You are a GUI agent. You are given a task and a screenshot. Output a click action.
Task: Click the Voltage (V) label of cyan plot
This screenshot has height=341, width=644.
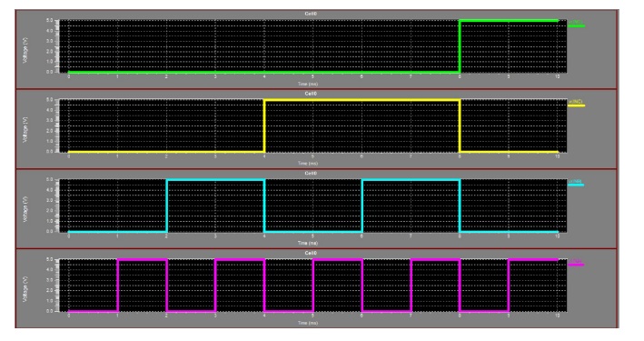point(25,209)
